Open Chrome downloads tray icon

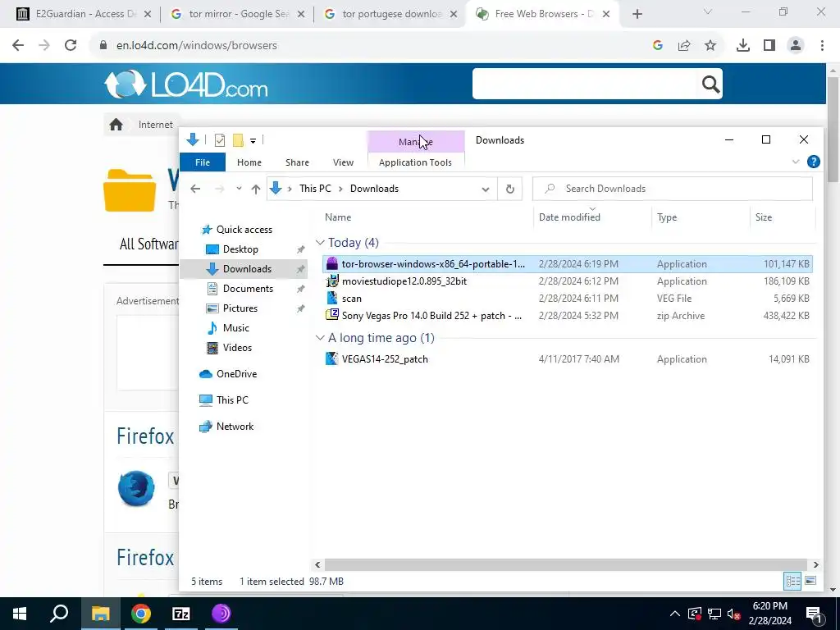[743, 46]
